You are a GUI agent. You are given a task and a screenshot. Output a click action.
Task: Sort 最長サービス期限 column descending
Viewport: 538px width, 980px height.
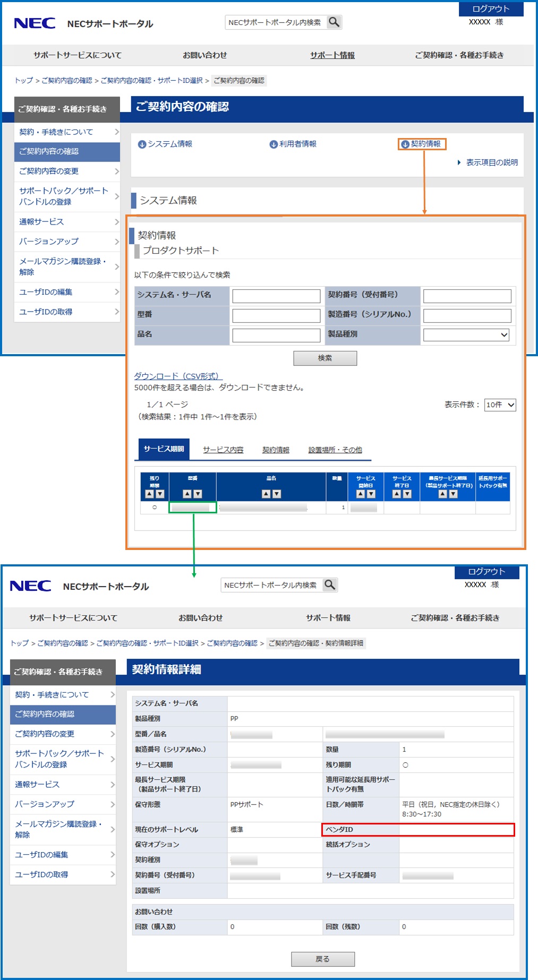tap(454, 494)
